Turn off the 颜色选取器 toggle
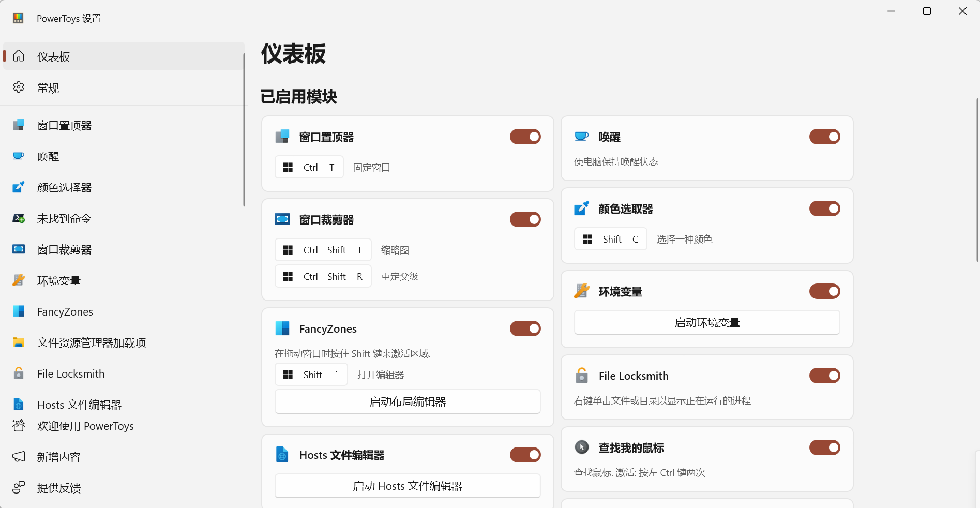 [x=825, y=208]
